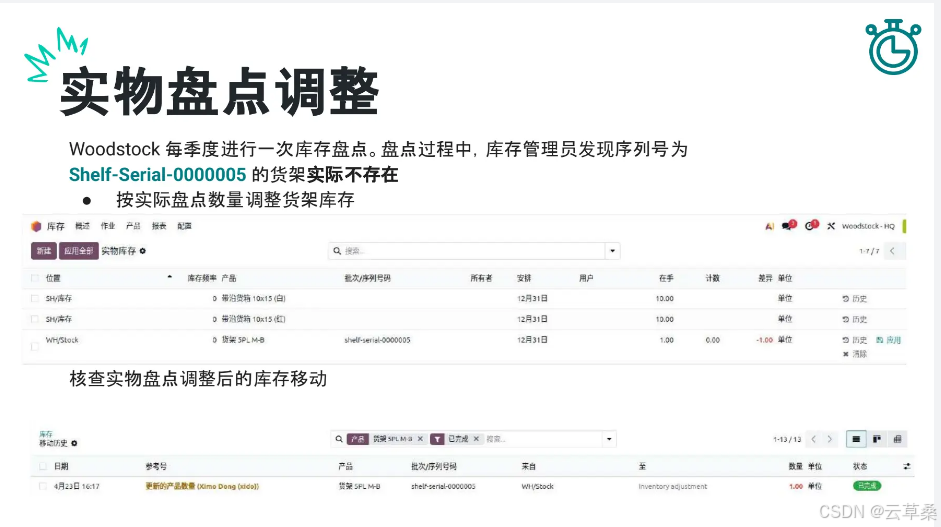The height and width of the screenshot is (527, 941).
Task: Switch to pivot view in move history
Action: 897,439
